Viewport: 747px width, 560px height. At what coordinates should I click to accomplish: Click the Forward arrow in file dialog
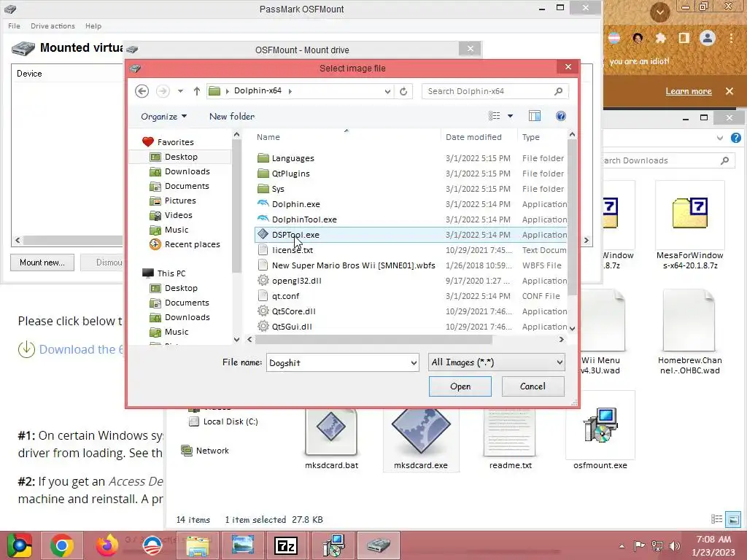[163, 91]
